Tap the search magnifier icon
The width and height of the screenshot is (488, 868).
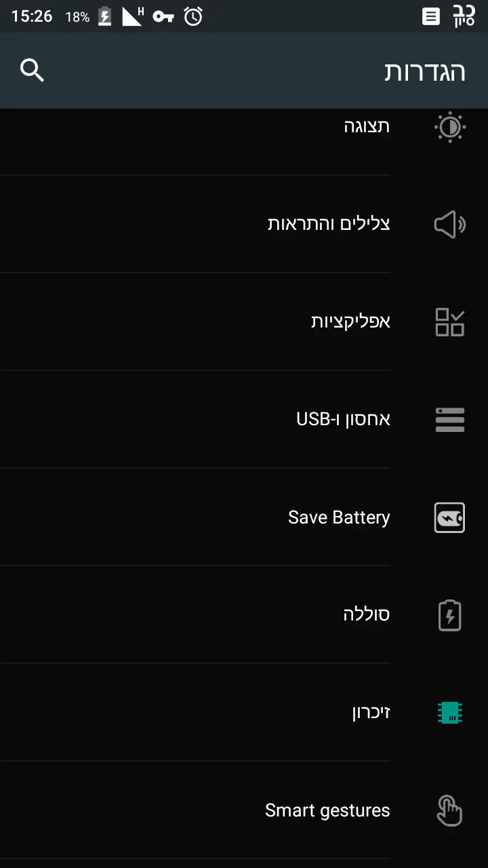tap(32, 70)
